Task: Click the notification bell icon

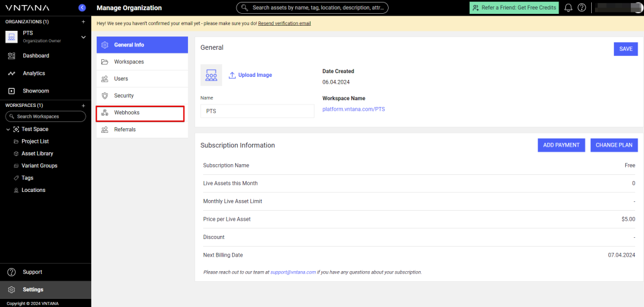Action: 569,8
